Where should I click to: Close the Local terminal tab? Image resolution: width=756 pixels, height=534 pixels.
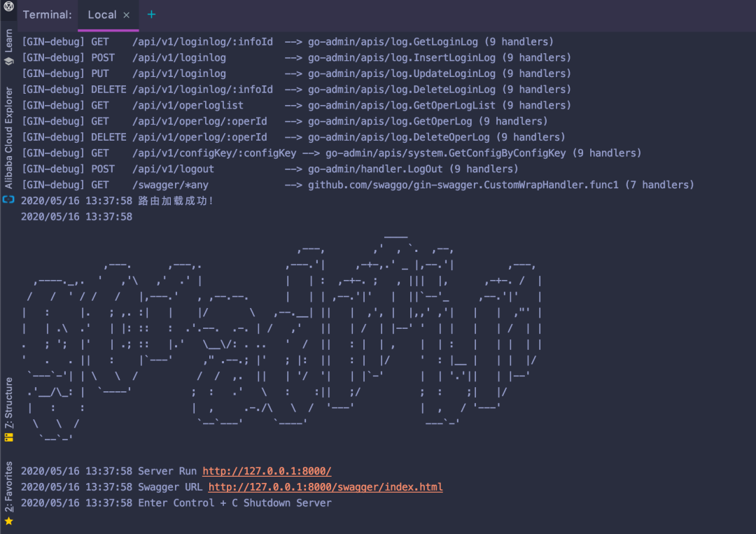pyautogui.click(x=126, y=15)
